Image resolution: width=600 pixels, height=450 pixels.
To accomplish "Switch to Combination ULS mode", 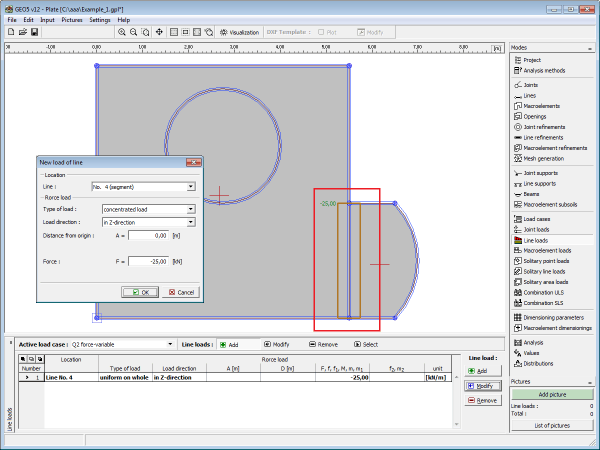I will click(539, 292).
